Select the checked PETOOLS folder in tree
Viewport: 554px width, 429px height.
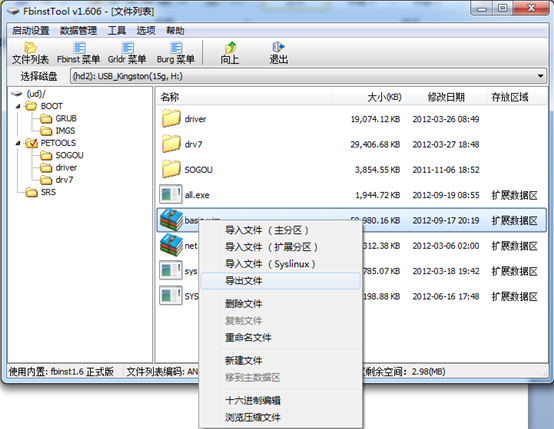pyautogui.click(x=51, y=143)
